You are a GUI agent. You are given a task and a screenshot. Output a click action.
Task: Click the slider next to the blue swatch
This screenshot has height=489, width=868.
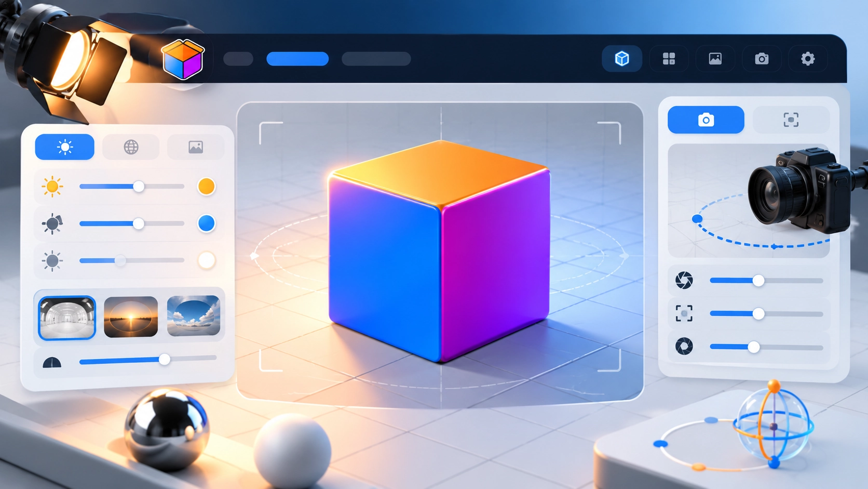(x=132, y=223)
